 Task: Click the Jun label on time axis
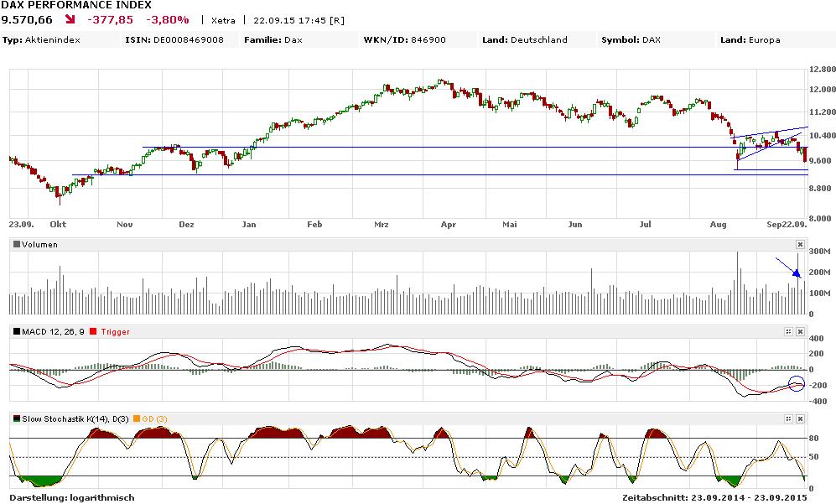pyautogui.click(x=574, y=225)
